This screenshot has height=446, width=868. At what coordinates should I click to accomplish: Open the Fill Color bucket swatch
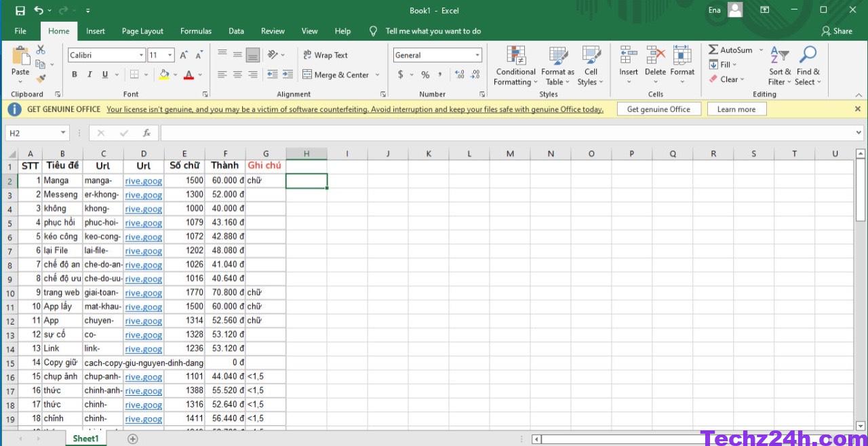(x=163, y=75)
